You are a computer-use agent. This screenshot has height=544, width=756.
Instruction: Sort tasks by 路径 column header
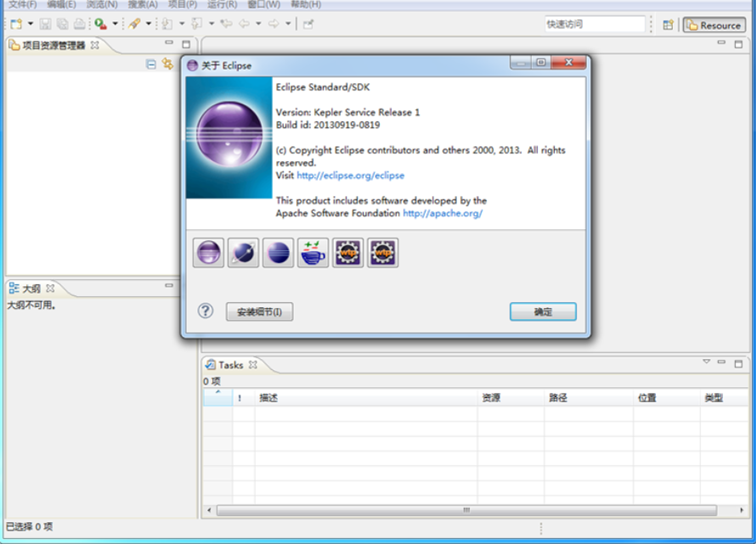[x=589, y=398]
